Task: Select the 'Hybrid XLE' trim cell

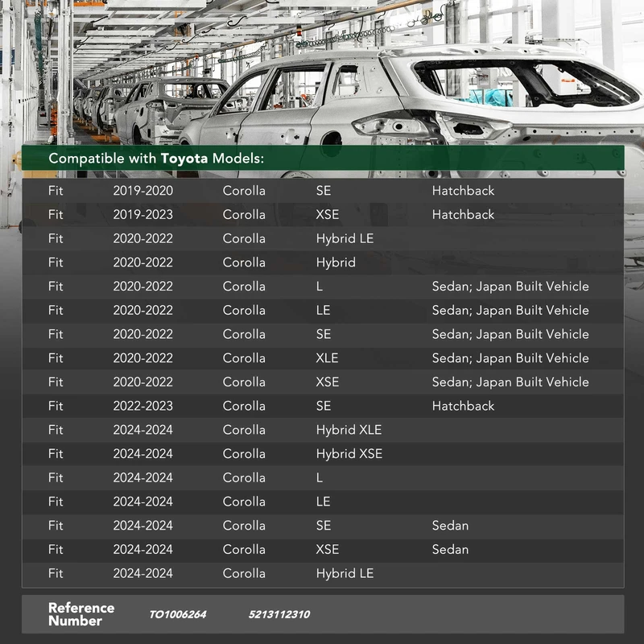Action: 349,430
